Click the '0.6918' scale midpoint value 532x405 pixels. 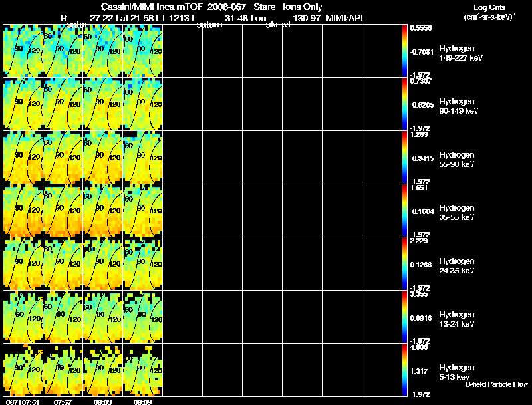(421, 318)
